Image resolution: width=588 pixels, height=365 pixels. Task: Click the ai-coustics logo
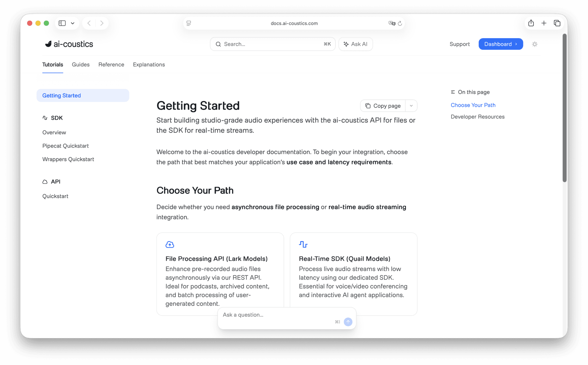point(69,44)
